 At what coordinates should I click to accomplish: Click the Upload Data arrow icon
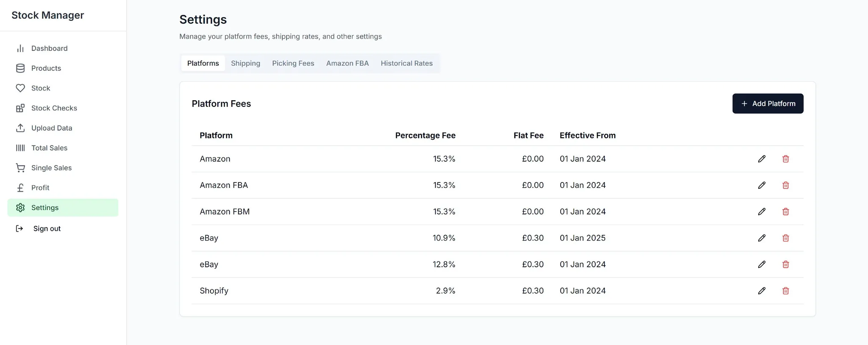pyautogui.click(x=20, y=128)
